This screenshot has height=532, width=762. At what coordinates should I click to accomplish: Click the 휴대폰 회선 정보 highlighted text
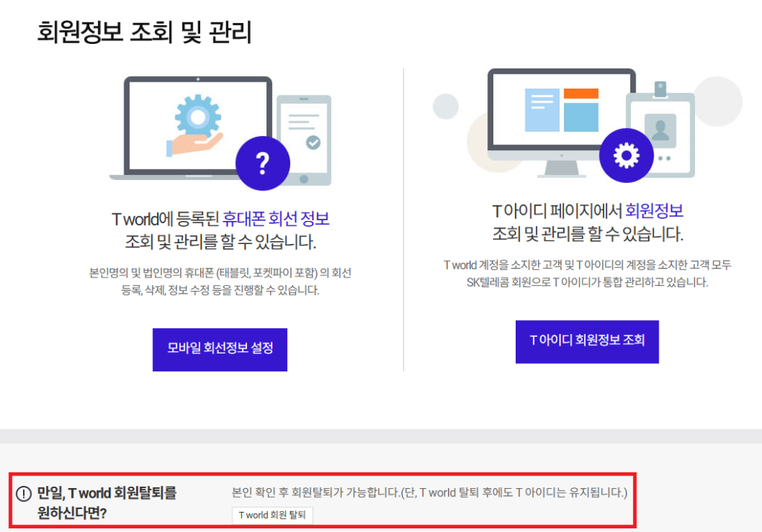(x=276, y=219)
